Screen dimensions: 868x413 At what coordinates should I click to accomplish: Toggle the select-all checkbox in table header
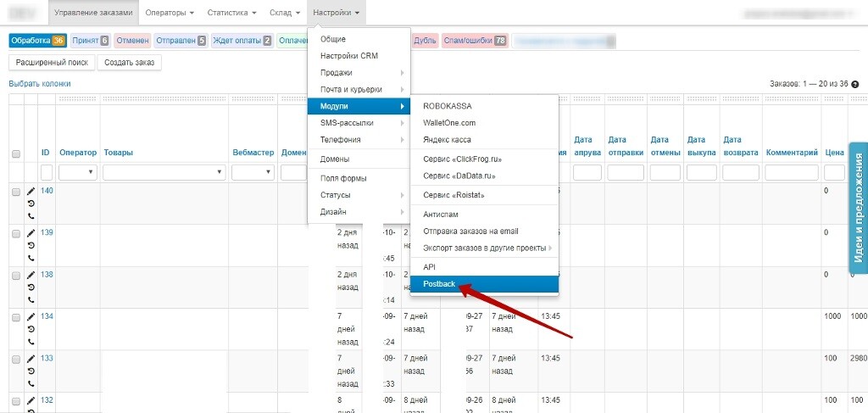(x=16, y=153)
